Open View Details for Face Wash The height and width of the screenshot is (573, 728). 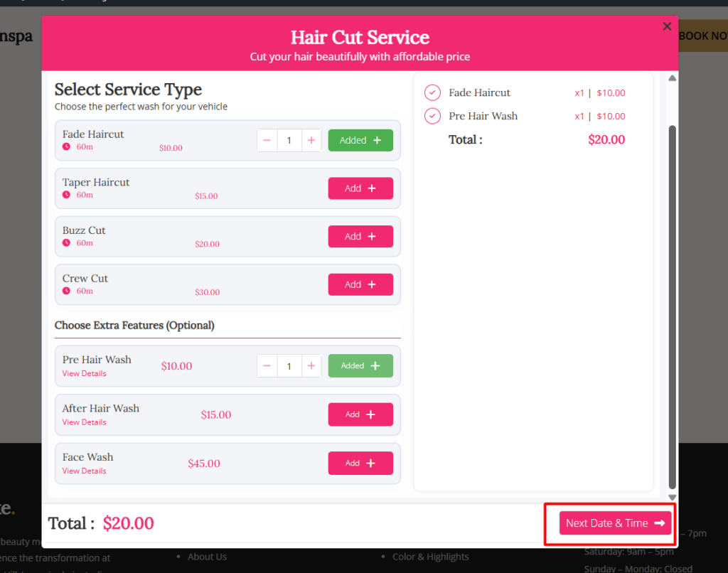coord(84,471)
